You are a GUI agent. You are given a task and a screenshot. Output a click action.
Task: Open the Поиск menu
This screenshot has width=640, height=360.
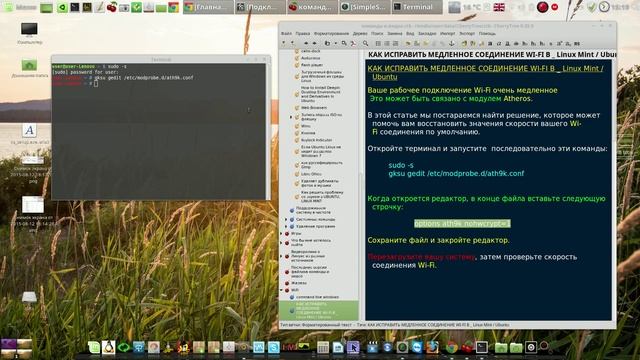[377, 33]
